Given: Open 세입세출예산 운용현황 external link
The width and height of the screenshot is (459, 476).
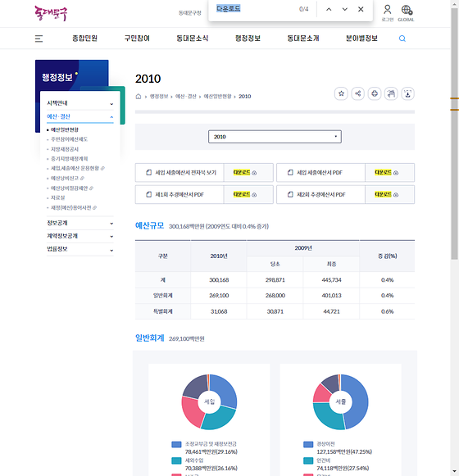Looking at the screenshot, I should [x=77, y=168].
